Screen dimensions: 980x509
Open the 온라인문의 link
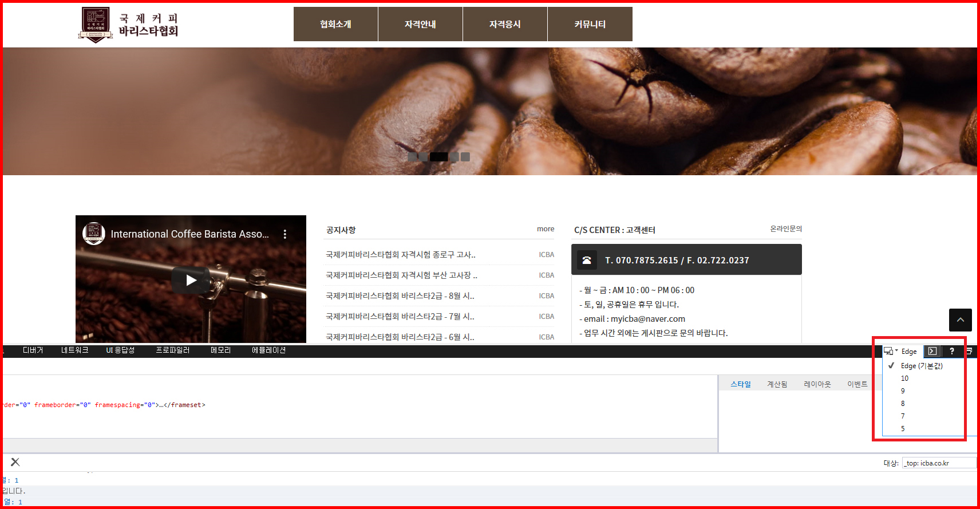pyautogui.click(x=785, y=229)
